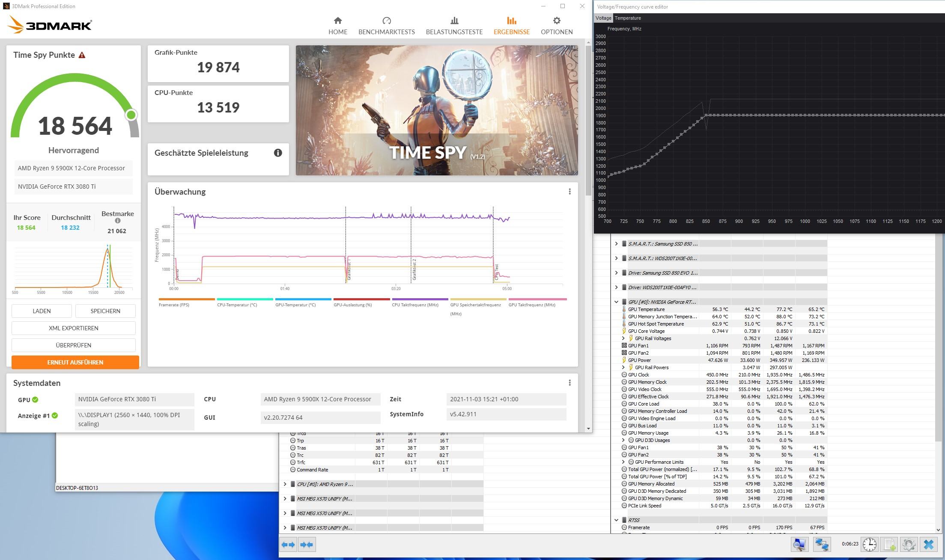Switch to Temperature tab in curve editor
The image size is (945, 560).
(628, 18)
